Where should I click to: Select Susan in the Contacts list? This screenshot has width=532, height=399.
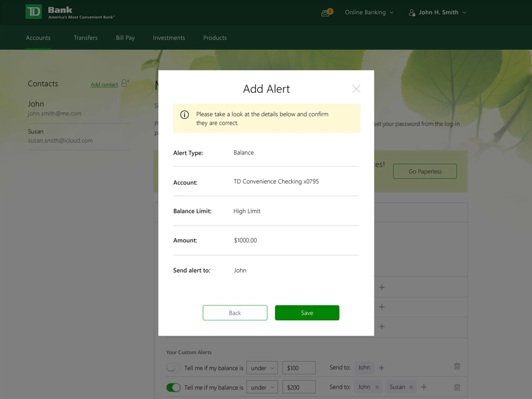[36, 132]
